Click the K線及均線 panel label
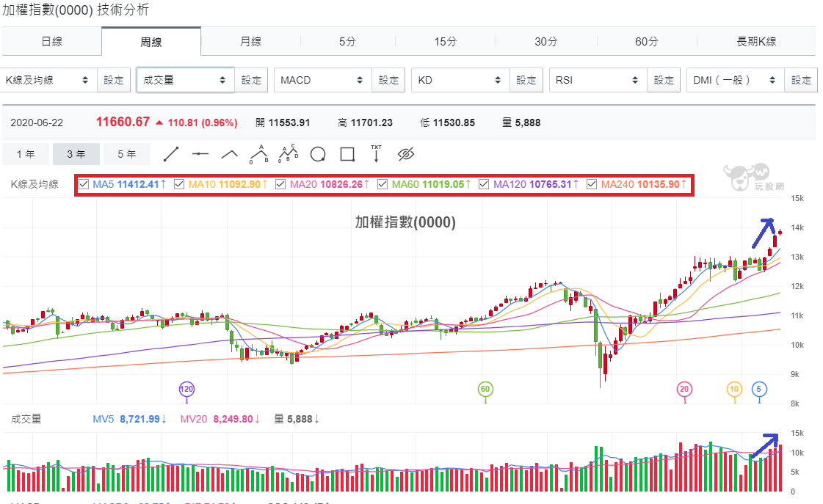This screenshot has height=504, width=823. click(x=35, y=184)
